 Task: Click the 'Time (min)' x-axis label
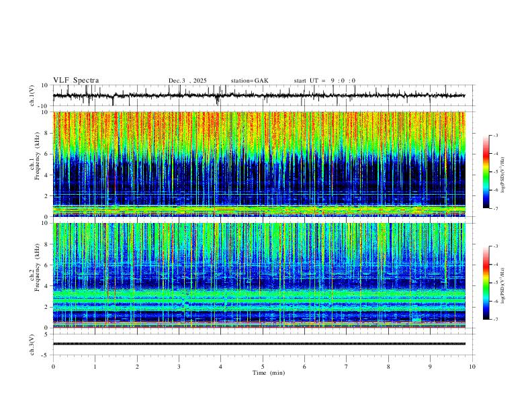point(269,373)
